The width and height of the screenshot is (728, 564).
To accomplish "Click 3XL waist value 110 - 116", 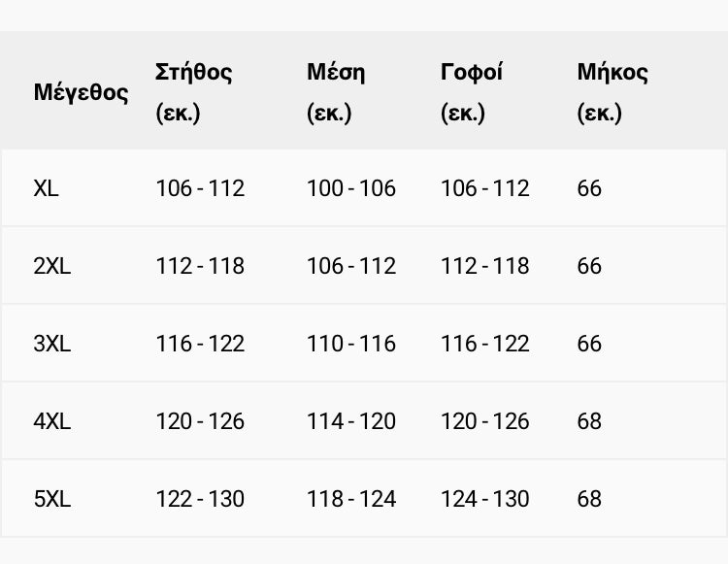I will pos(351,344).
